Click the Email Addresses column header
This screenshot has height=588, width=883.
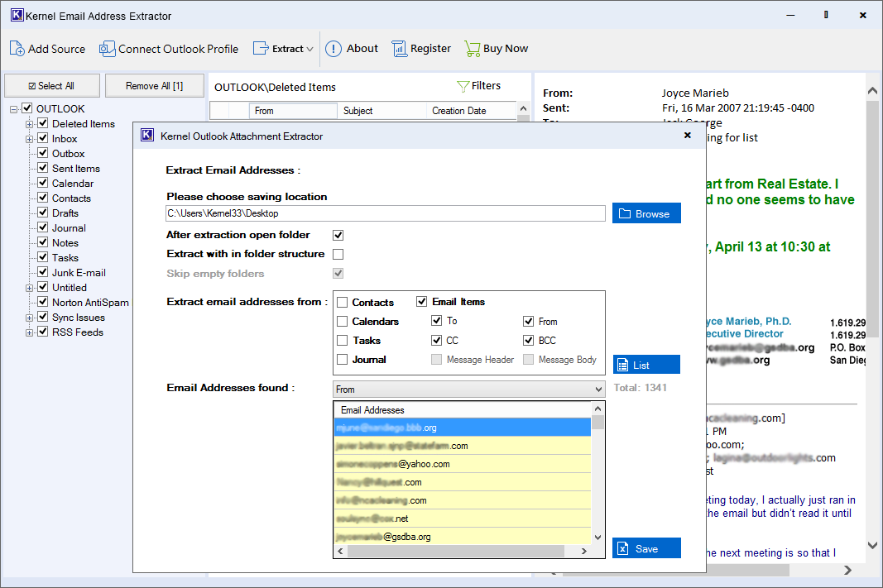[463, 410]
